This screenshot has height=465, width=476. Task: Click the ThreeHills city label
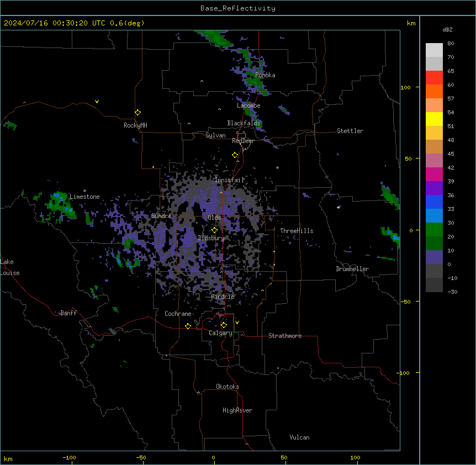coord(297,231)
